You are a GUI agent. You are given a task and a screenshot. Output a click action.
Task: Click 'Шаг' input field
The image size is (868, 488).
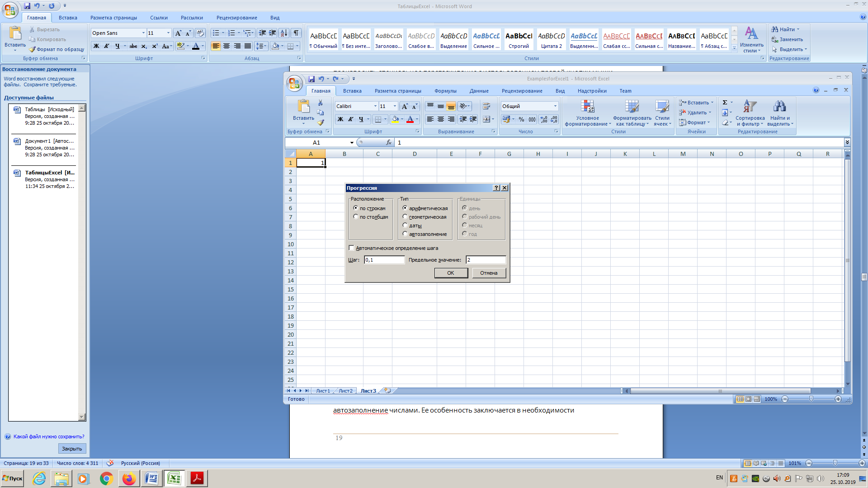tap(384, 260)
